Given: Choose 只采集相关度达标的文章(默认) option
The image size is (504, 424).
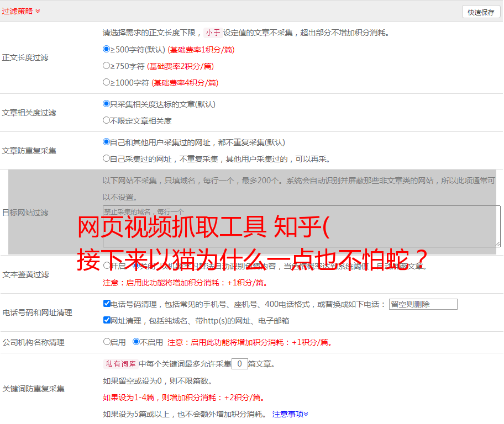Looking at the screenshot, I should [107, 104].
